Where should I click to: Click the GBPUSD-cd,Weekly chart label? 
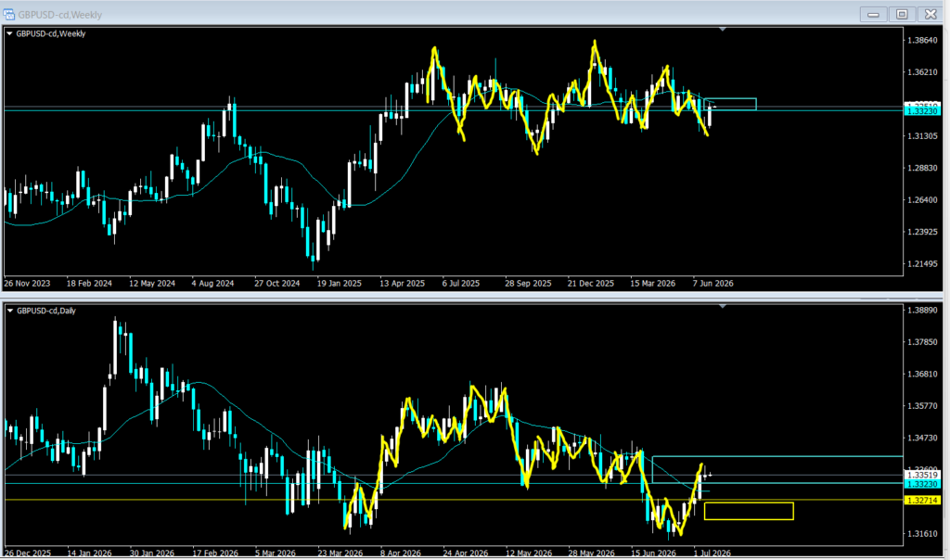point(51,34)
